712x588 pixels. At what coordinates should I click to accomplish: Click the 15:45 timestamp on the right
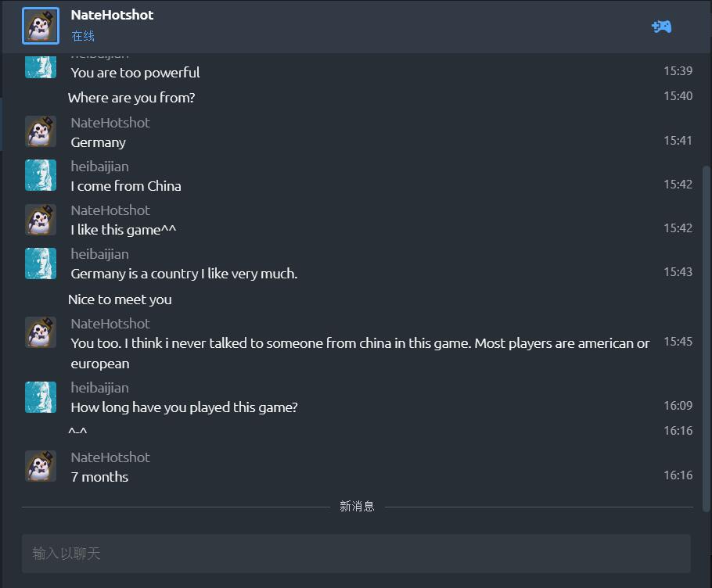[x=678, y=342]
